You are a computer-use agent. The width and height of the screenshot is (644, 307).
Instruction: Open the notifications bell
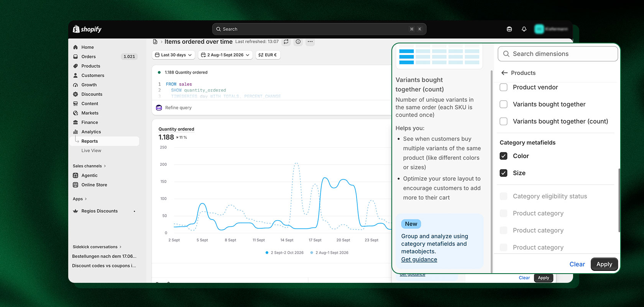(x=524, y=29)
